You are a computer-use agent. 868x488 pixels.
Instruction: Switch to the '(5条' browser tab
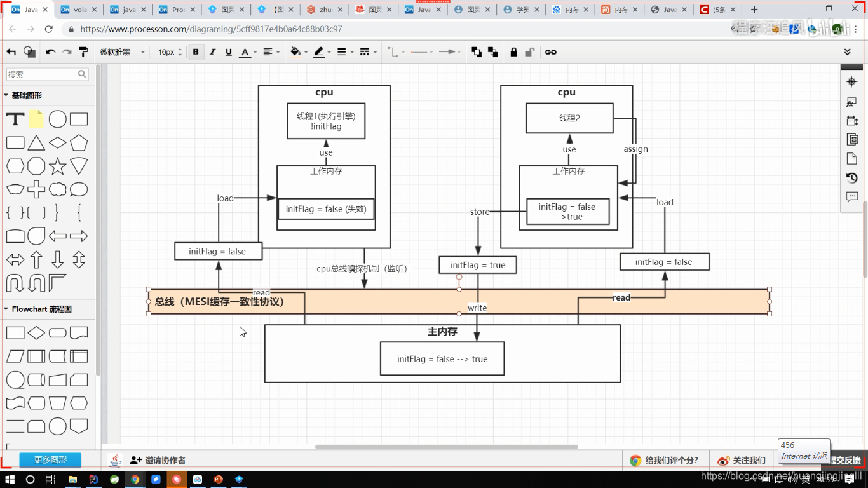[717, 10]
